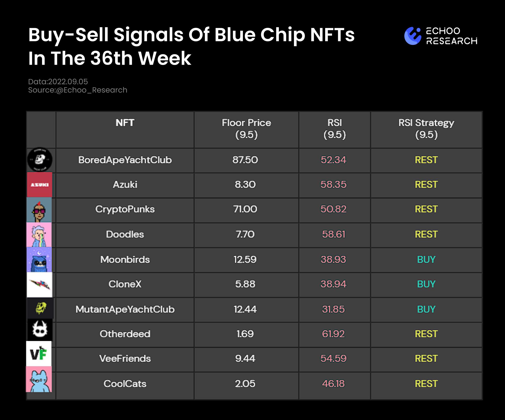Select the Mutant Ape skull icon
The width and height of the screenshot is (505, 420).
pyautogui.click(x=40, y=308)
